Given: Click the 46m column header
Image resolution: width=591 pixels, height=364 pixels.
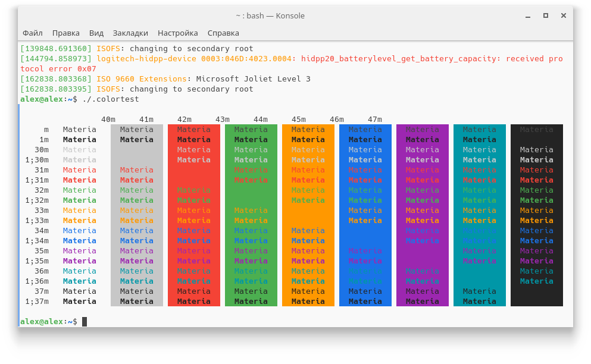Looking at the screenshot, I should point(337,120).
